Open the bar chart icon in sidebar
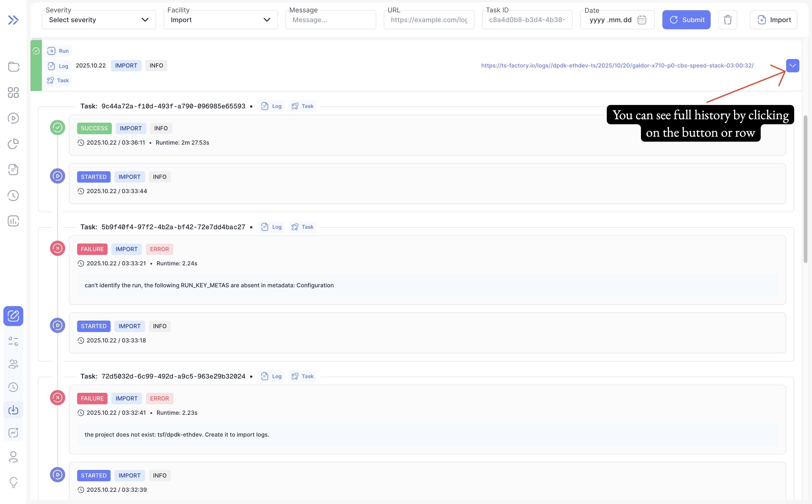812x504 pixels. (x=13, y=221)
